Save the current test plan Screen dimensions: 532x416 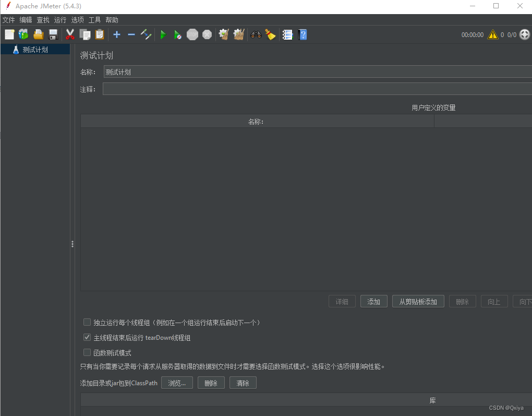53,34
